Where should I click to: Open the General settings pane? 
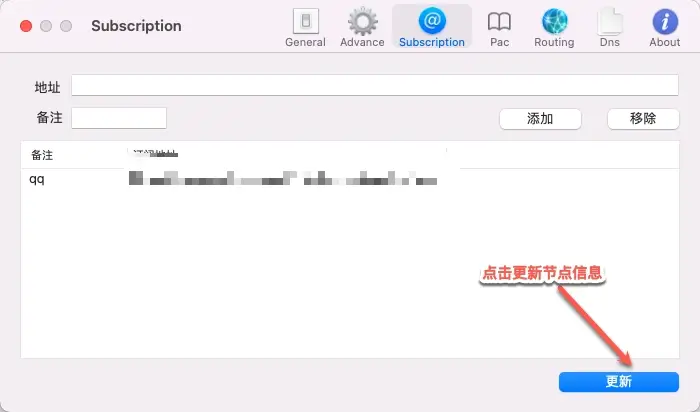(305, 27)
